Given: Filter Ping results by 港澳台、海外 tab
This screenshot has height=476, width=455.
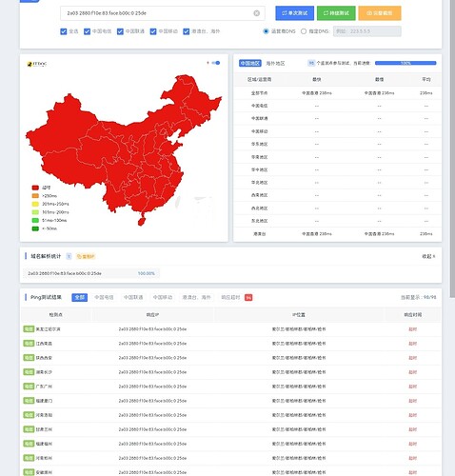Looking at the screenshot, I should [x=196, y=297].
